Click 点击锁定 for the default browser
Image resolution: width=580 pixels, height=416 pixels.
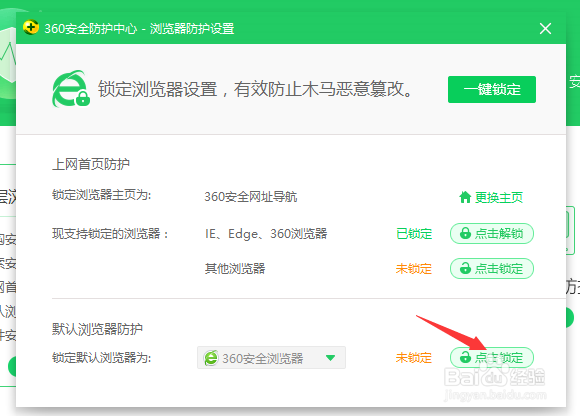tap(492, 358)
